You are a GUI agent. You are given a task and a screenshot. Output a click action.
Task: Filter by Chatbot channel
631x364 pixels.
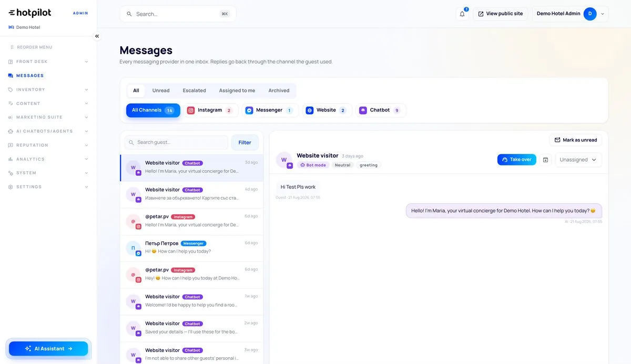click(x=381, y=110)
